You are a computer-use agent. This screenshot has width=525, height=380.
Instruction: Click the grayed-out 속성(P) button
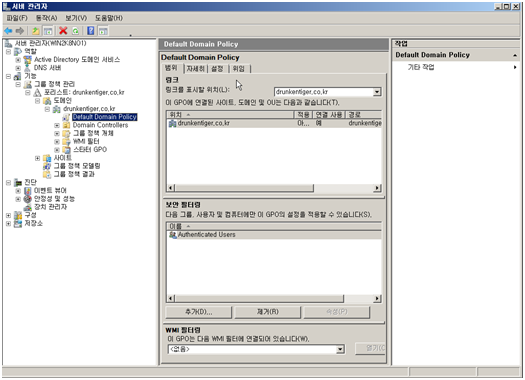[x=336, y=312]
